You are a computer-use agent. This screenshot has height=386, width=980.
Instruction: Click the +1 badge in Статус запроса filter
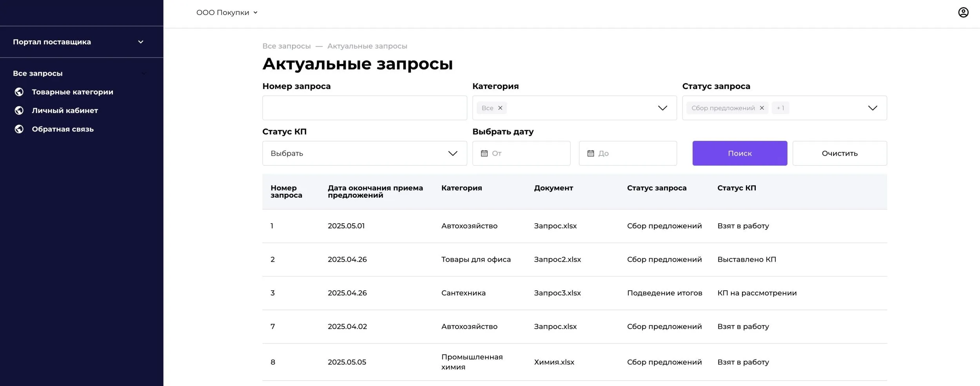(x=780, y=108)
